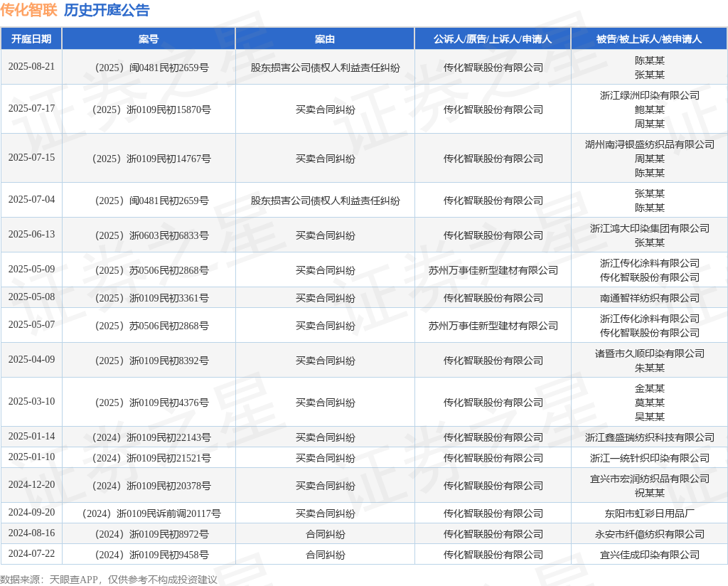Click 股东损害公司债权人利益责任纠纷 in 2025-08-21 row
The width and height of the screenshot is (728, 586).
pyautogui.click(x=325, y=68)
